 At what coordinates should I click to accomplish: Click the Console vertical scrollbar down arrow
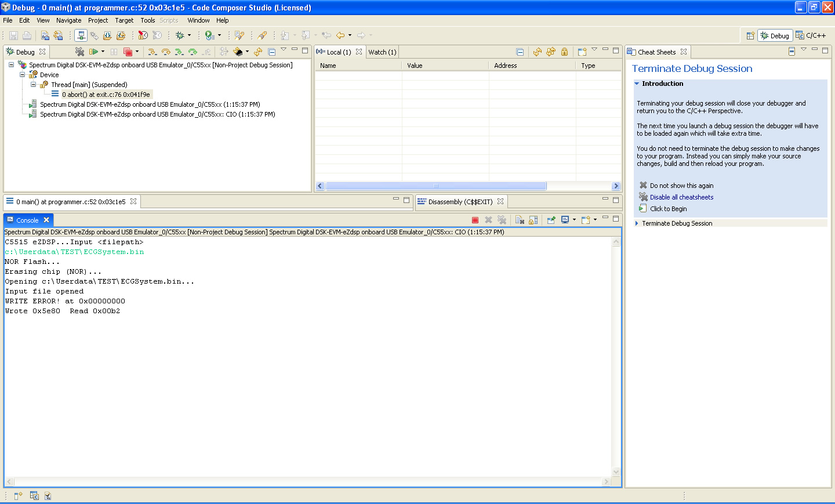(x=616, y=472)
